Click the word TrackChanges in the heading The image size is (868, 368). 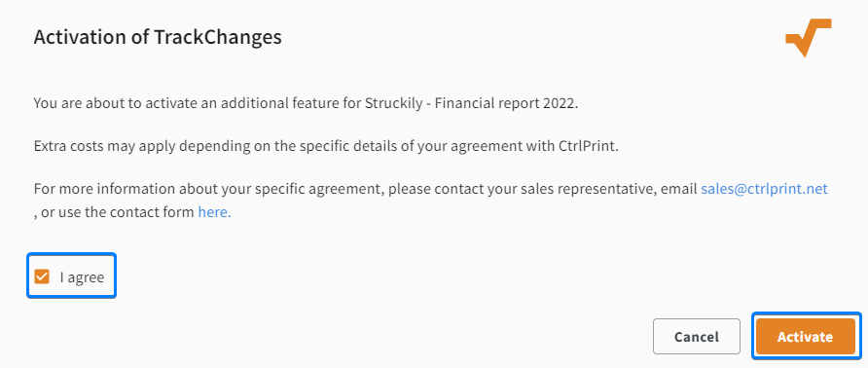tap(217, 37)
